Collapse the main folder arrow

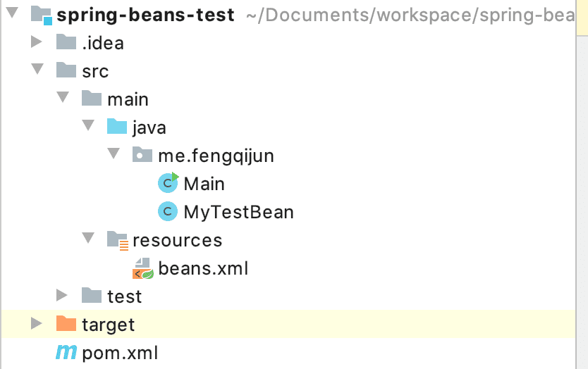63,99
